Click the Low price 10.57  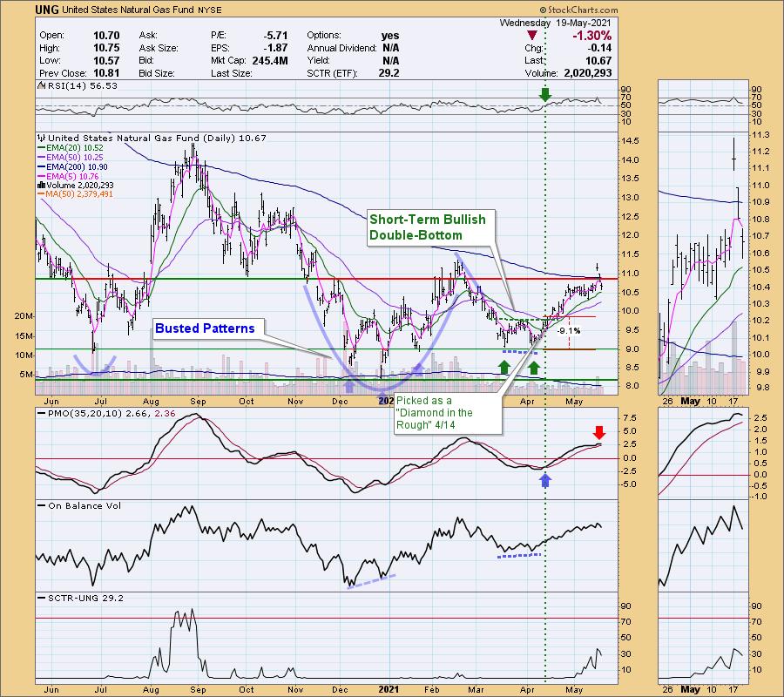(x=106, y=60)
